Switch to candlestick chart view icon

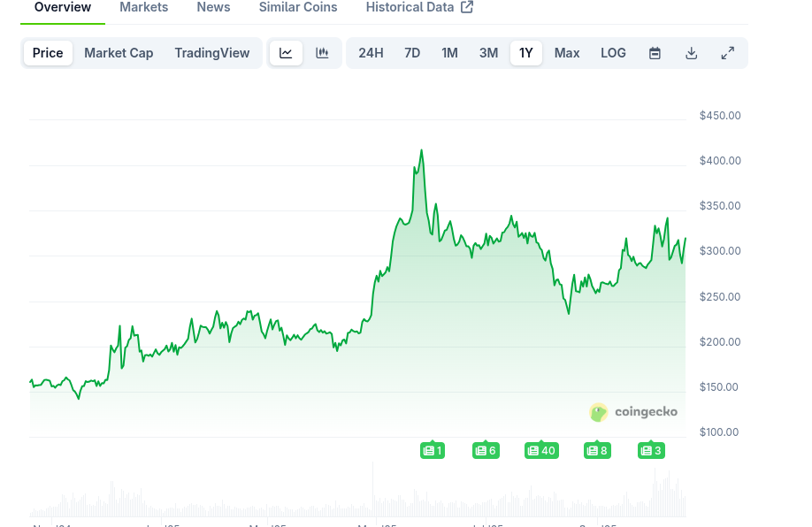(x=322, y=53)
